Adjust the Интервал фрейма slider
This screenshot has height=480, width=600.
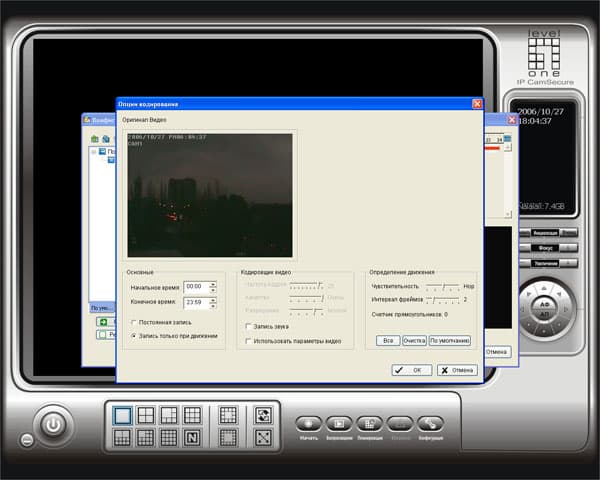tap(443, 299)
